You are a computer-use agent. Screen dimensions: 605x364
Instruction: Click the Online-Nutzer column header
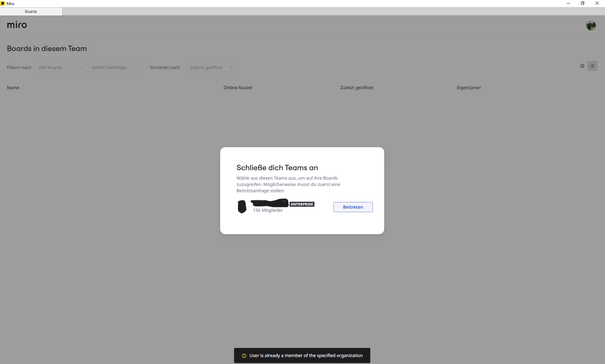point(238,88)
